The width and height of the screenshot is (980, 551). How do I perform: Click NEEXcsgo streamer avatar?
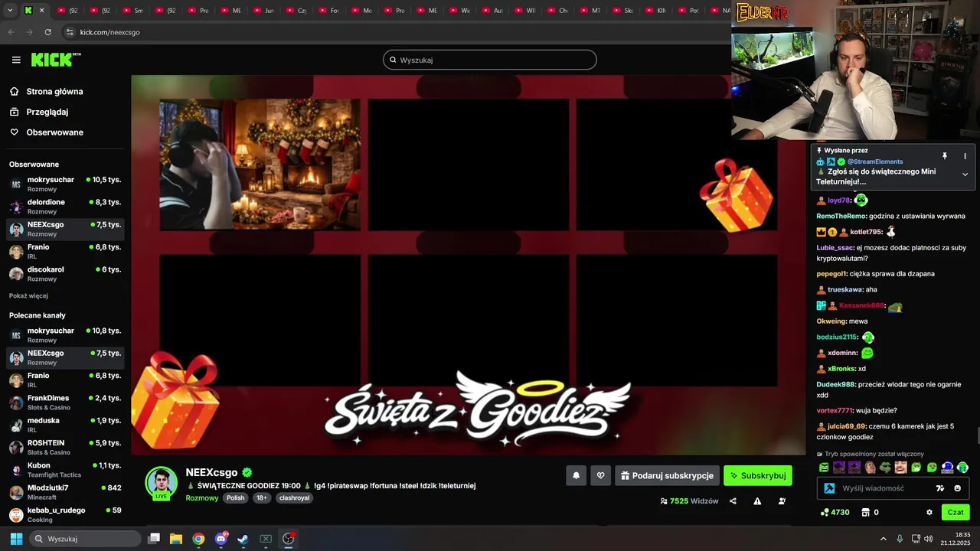162,483
